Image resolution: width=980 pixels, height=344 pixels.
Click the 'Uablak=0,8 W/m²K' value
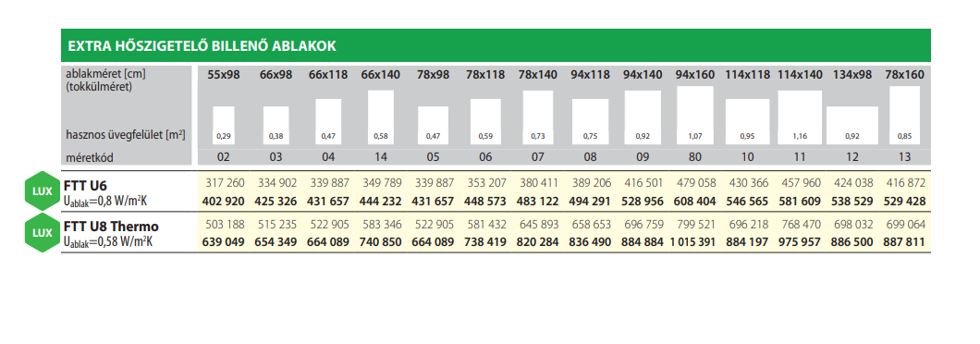pos(105,201)
